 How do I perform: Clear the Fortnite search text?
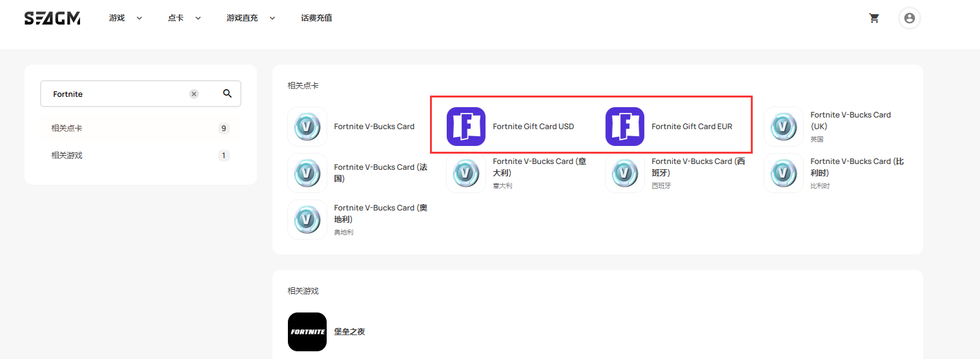point(194,94)
